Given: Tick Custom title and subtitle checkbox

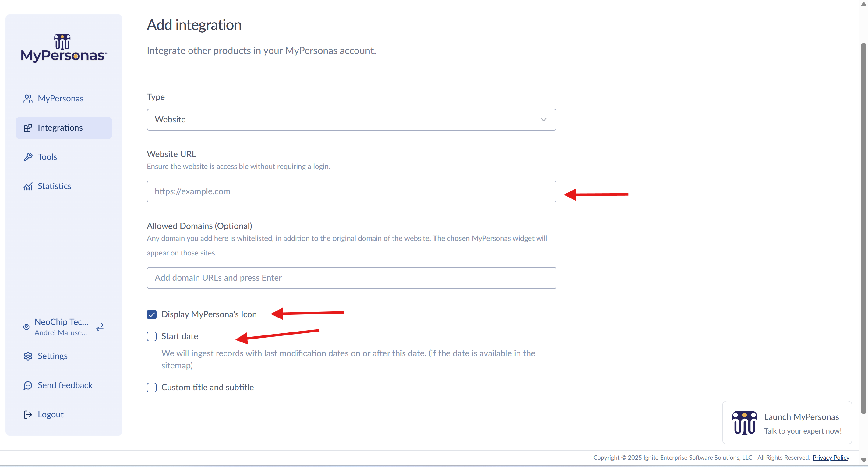Looking at the screenshot, I should [152, 387].
